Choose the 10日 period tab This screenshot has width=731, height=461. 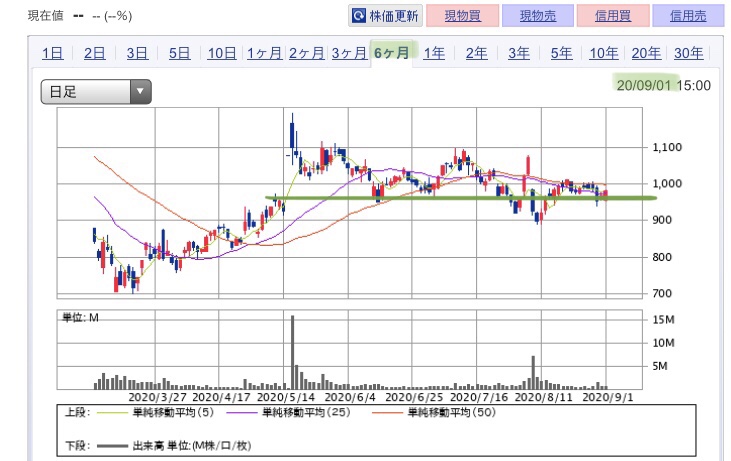coord(221,53)
